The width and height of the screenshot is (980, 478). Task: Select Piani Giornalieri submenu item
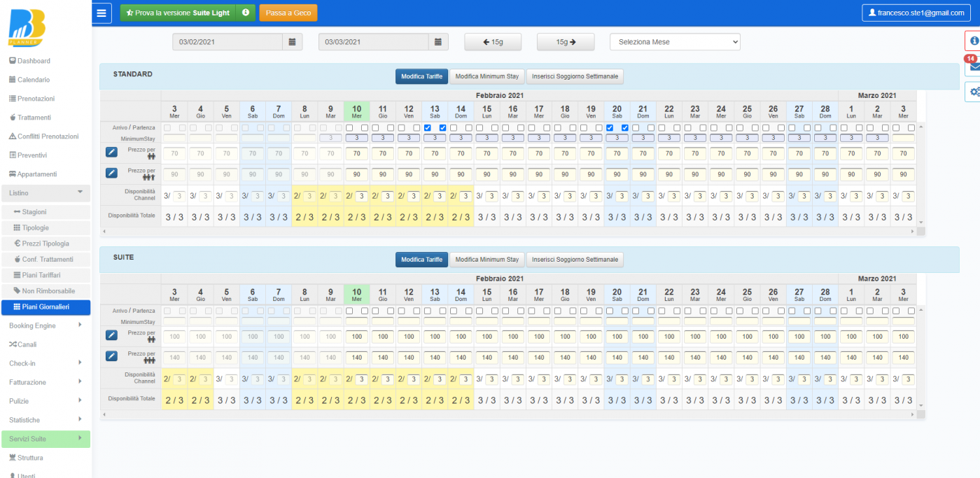coord(45,307)
